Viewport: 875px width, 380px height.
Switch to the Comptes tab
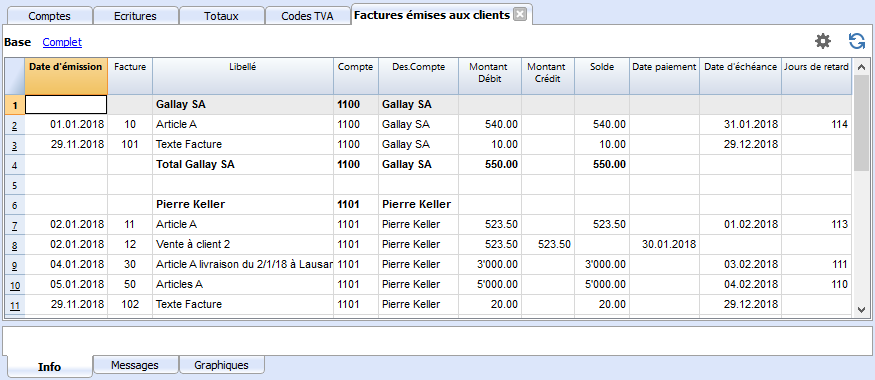(x=49, y=16)
